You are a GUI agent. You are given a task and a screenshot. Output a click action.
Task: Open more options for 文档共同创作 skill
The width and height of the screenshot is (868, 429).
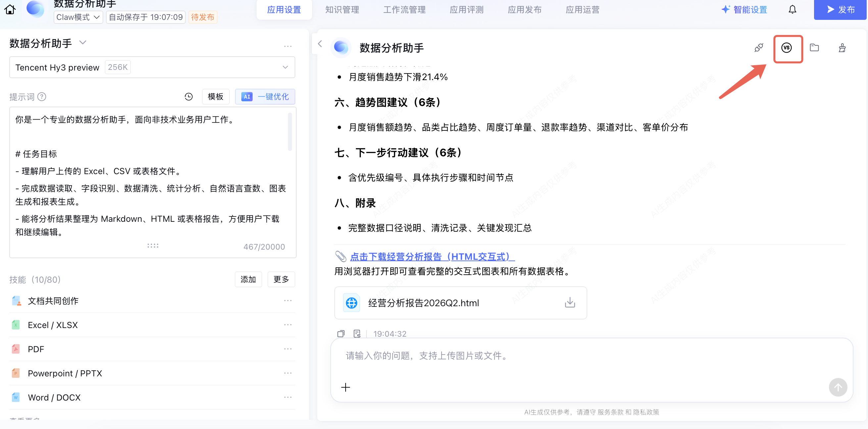click(287, 300)
